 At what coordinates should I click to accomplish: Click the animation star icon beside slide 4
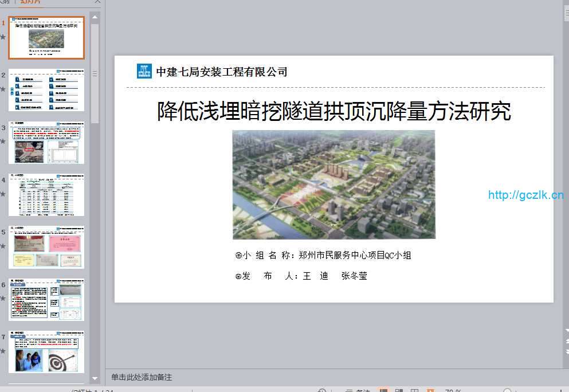pyautogui.click(x=3, y=194)
